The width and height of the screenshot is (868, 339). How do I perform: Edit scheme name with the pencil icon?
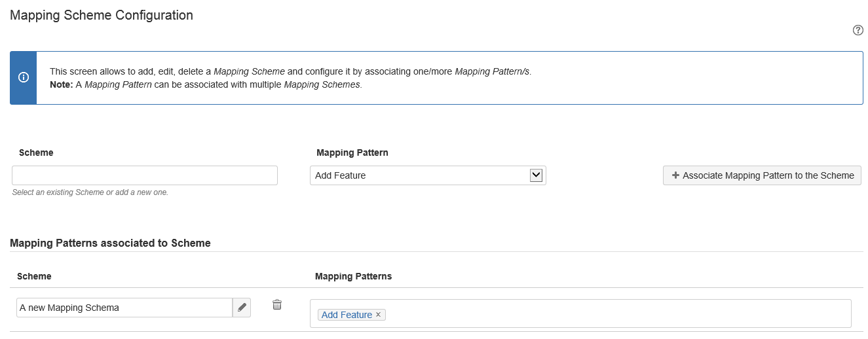pyautogui.click(x=242, y=308)
